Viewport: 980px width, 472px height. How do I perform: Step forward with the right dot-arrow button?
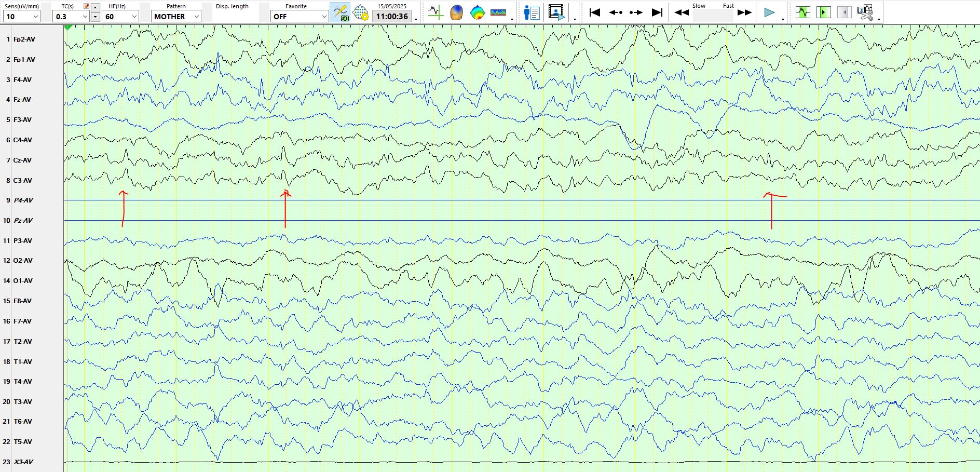click(x=636, y=12)
